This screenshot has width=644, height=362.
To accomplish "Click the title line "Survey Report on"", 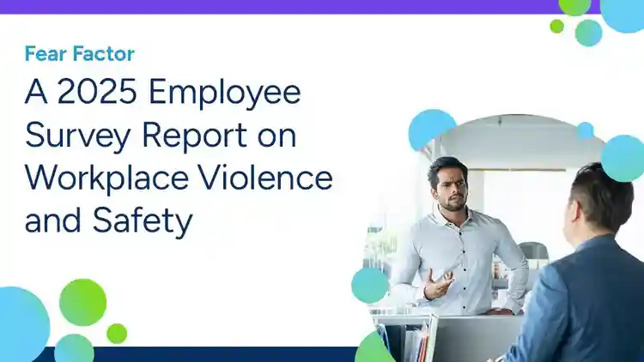I will [161, 136].
